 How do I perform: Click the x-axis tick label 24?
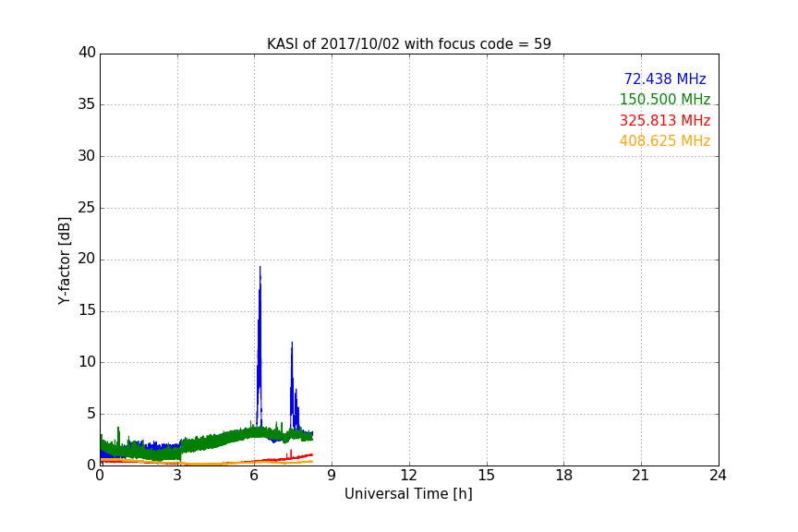point(718,476)
